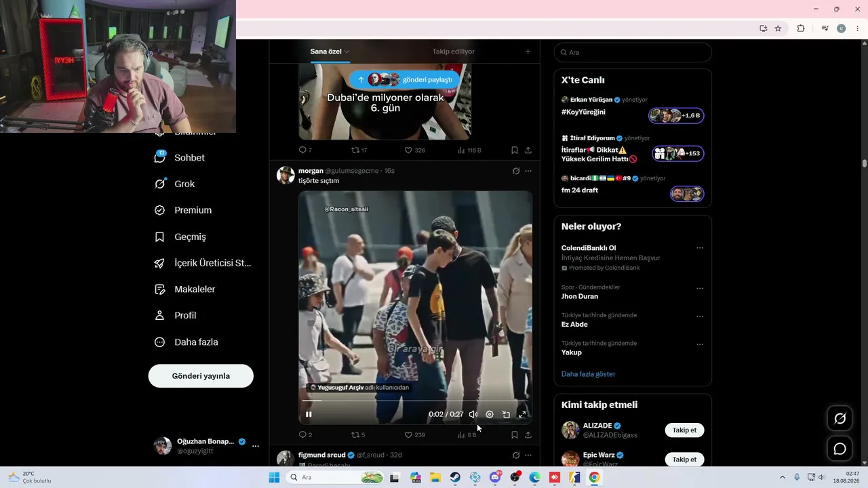The image size is (868, 488).
Task: Open Chrome media controls icon
Action: (x=825, y=28)
